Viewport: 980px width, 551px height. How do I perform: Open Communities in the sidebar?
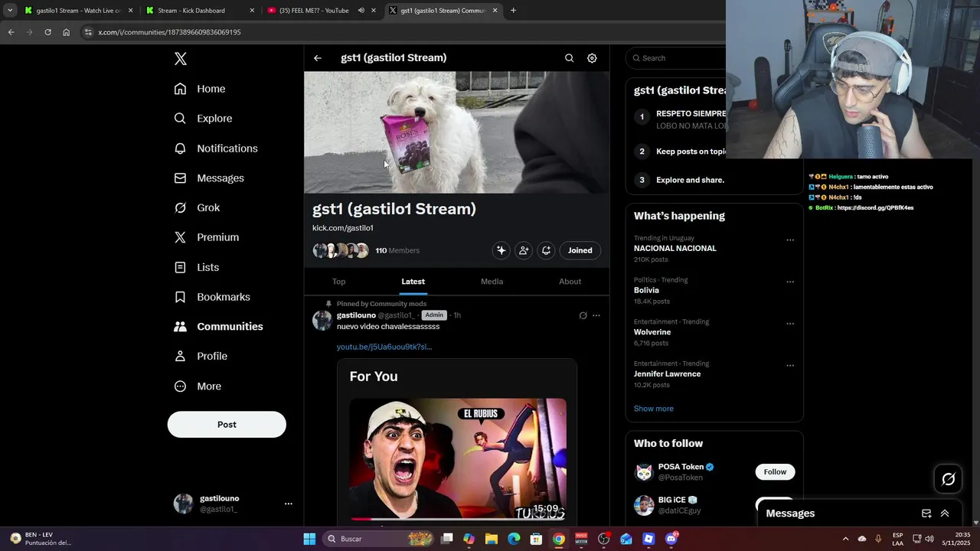(x=218, y=327)
